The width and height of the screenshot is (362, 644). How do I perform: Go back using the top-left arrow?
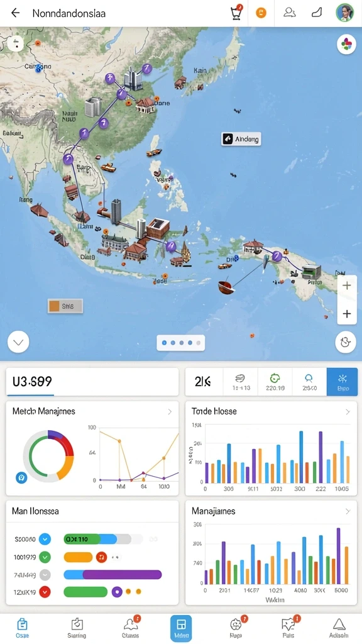point(15,13)
